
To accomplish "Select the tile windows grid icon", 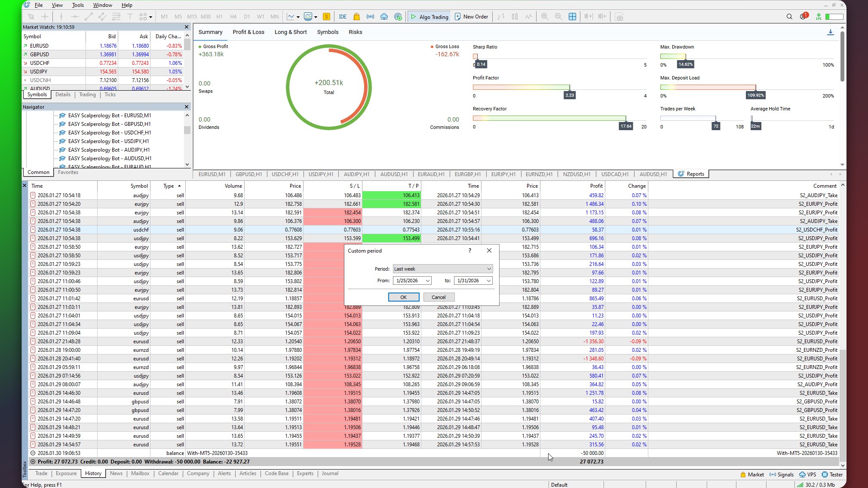I will pyautogui.click(x=572, y=17).
